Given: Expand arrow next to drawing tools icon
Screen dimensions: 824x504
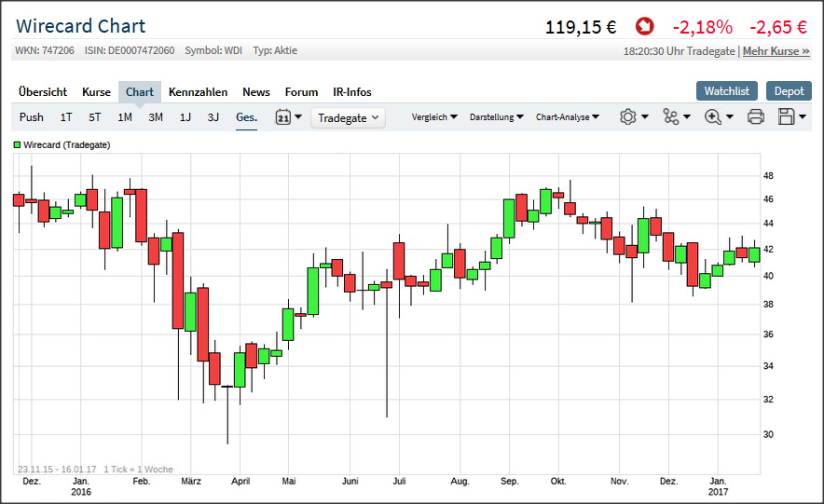Looking at the screenshot, I should pos(687,116).
